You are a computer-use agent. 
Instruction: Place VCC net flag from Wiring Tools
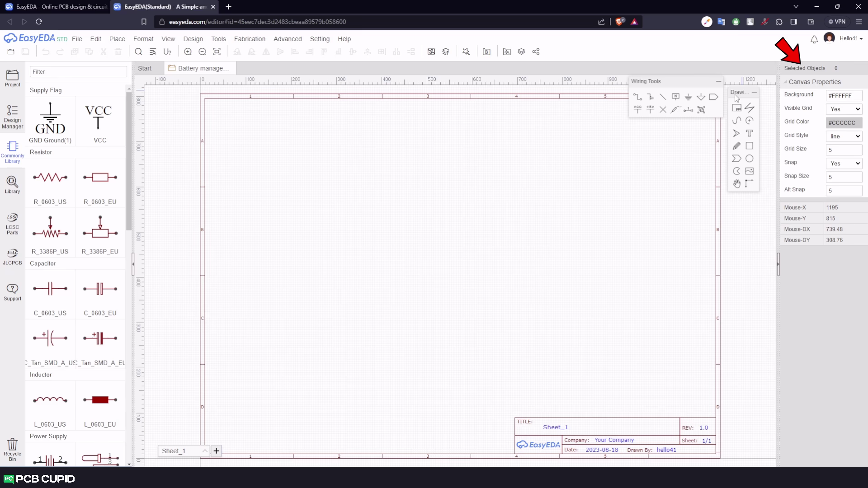click(637, 109)
